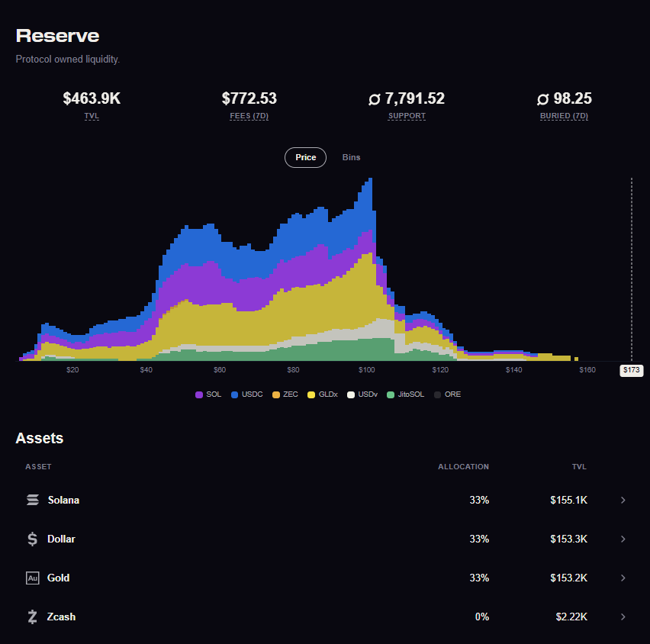Click the Dollar sign icon

[32, 539]
